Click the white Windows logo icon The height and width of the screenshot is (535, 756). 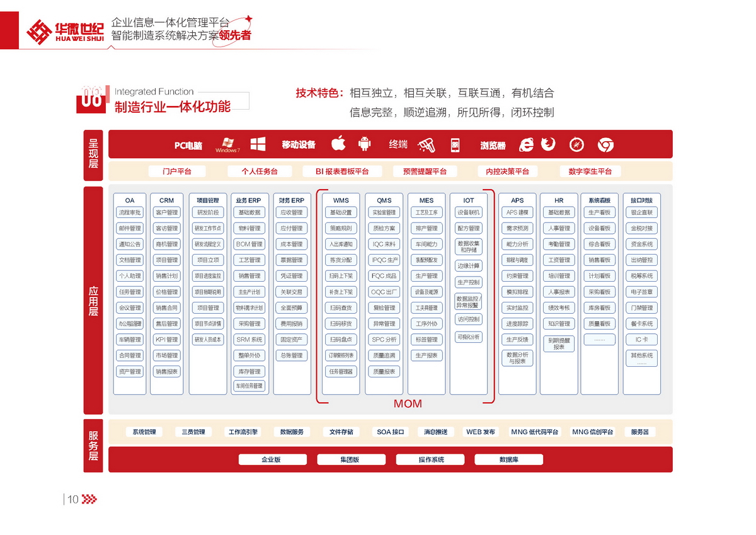257,144
